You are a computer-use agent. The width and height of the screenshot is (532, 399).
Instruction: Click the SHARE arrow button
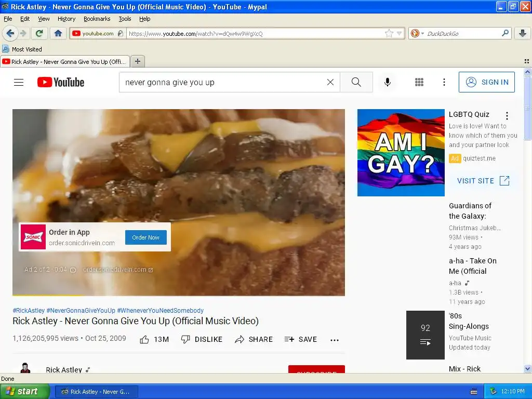(x=254, y=339)
